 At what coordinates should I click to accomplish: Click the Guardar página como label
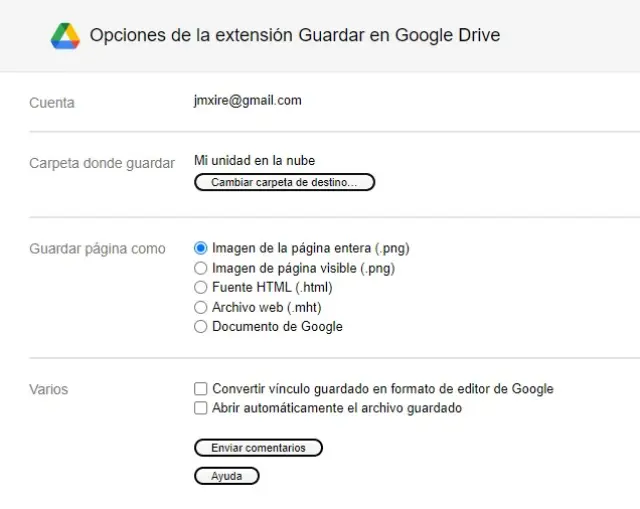98,249
